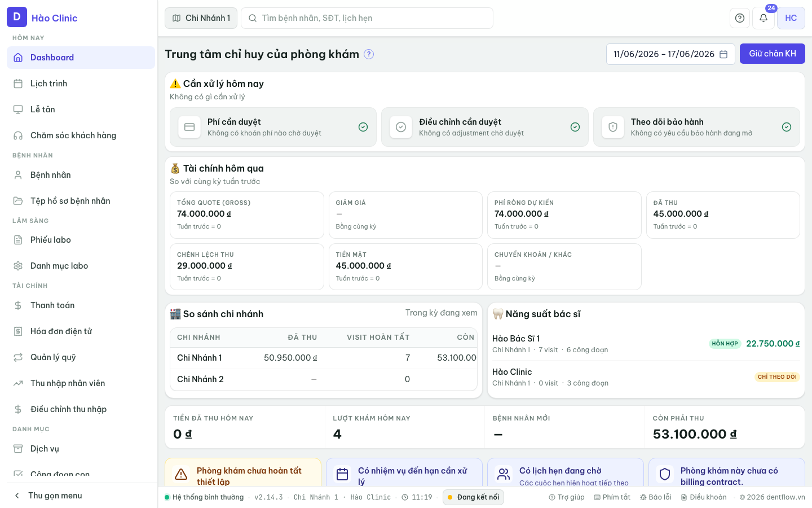
Task: Open Theo dõi bảo hành card
Action: coord(696,127)
